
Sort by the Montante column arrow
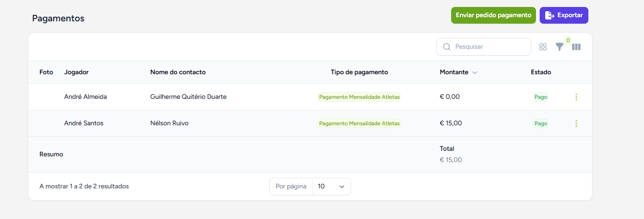tap(475, 73)
